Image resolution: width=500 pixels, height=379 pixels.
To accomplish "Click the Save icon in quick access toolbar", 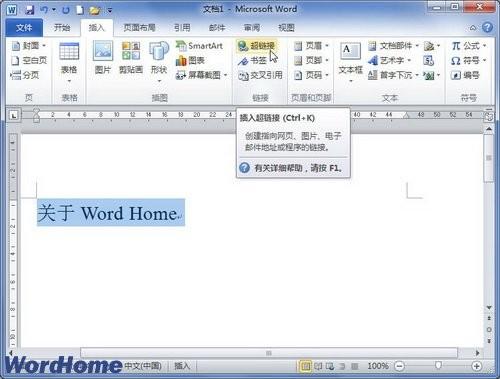I will (30, 10).
